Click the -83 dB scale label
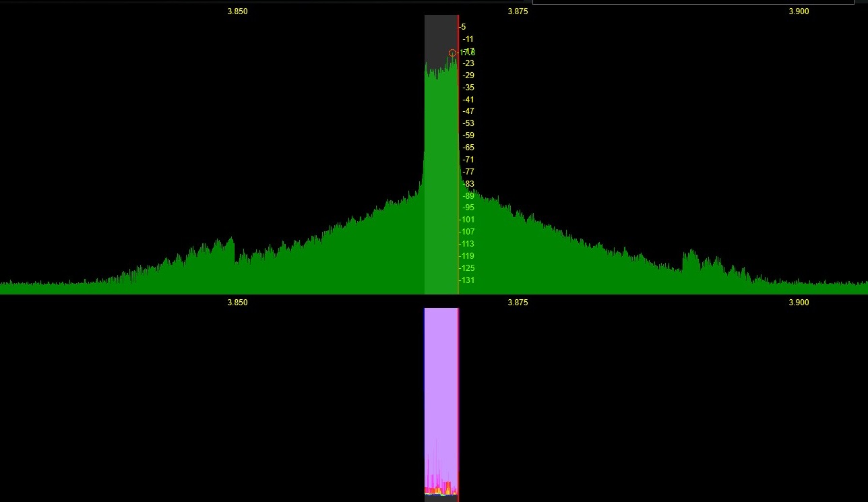This screenshot has height=502, width=868. pyautogui.click(x=468, y=184)
